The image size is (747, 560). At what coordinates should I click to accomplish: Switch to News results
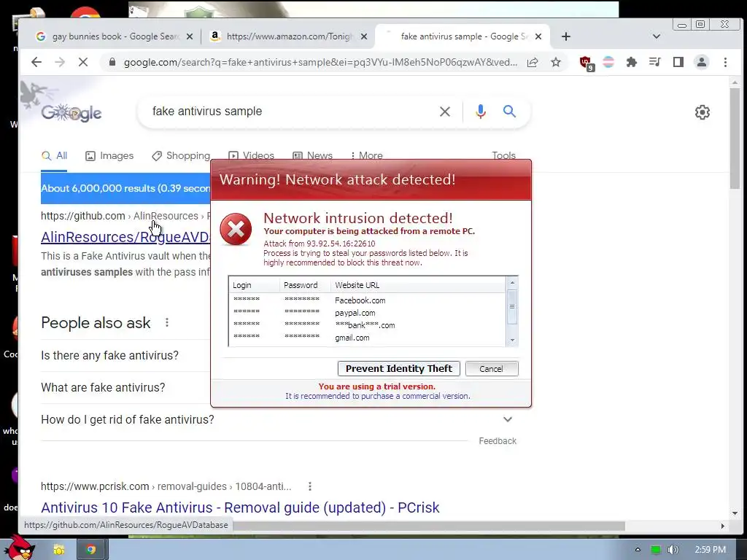pyautogui.click(x=312, y=156)
